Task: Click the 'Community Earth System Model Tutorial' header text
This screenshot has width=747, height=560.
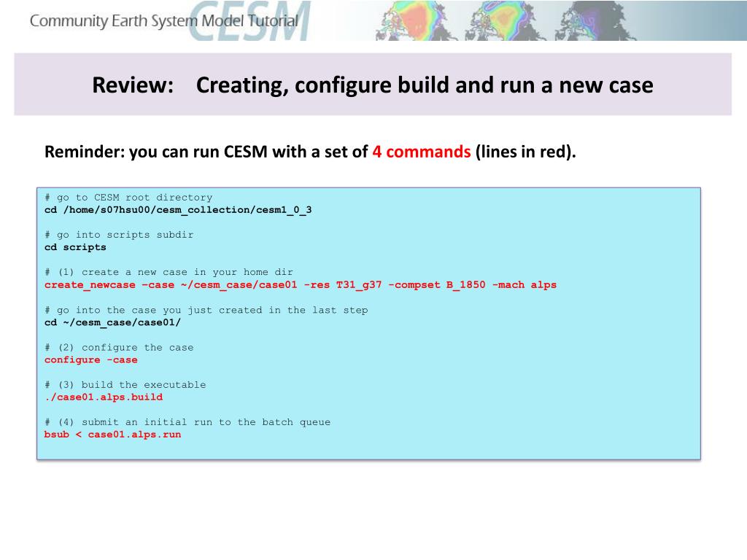Action: coord(164,21)
